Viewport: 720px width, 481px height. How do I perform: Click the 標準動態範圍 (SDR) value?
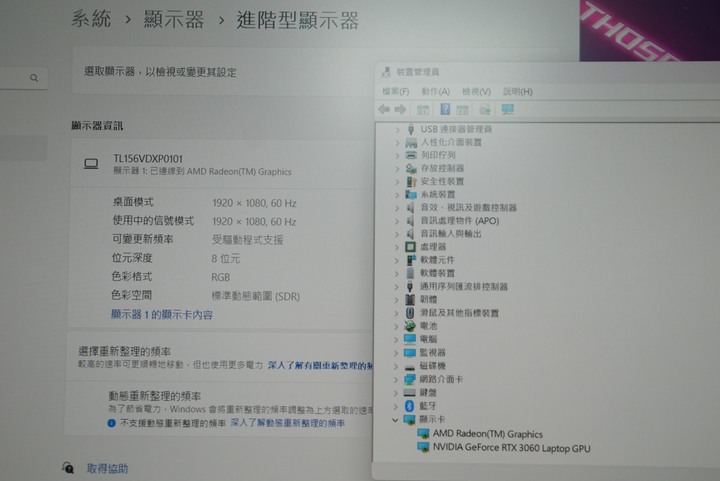pyautogui.click(x=255, y=296)
